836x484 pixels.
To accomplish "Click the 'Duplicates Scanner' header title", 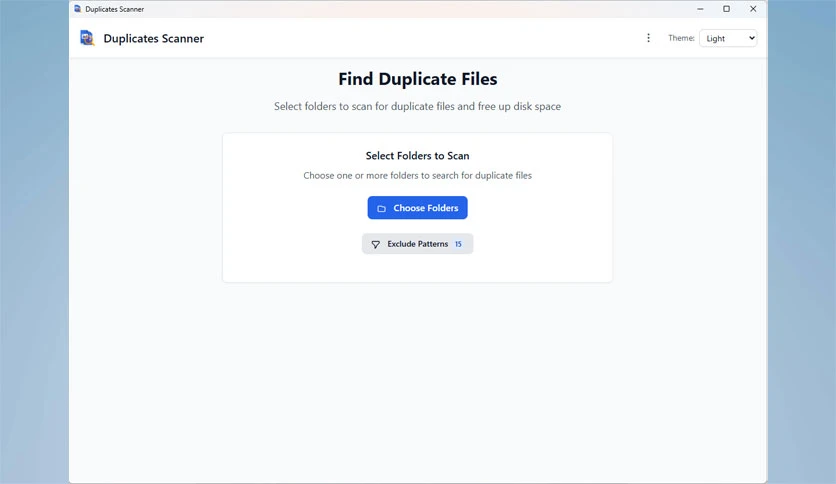I will point(154,38).
